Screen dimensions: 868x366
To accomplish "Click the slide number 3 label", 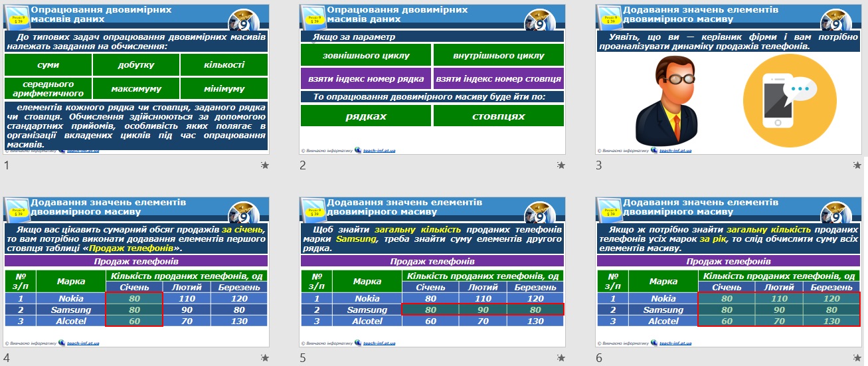I will (599, 165).
